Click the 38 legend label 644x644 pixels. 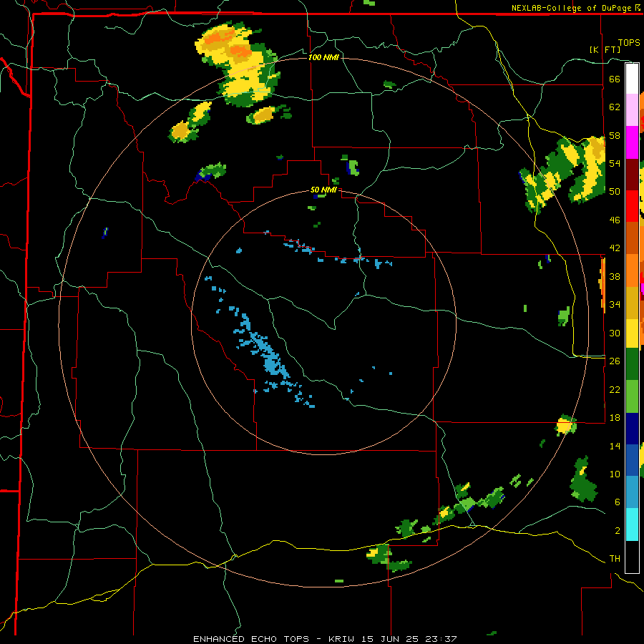pyautogui.click(x=615, y=276)
